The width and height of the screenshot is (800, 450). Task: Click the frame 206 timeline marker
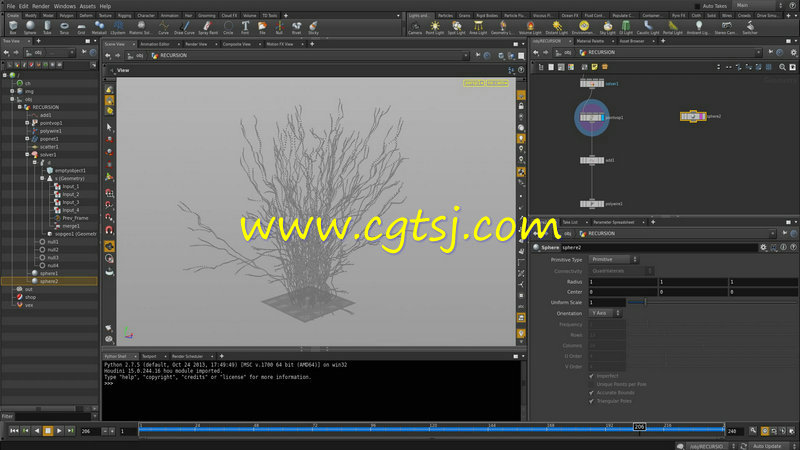[639, 427]
